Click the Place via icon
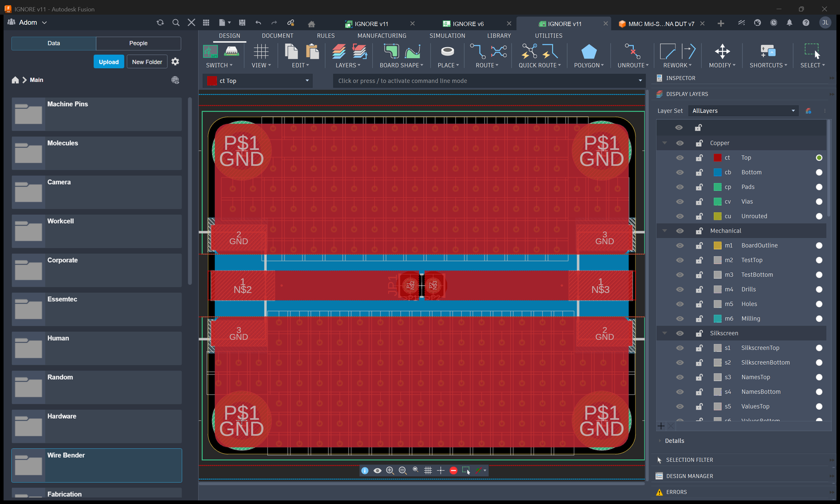The height and width of the screenshot is (504, 840). [447, 51]
